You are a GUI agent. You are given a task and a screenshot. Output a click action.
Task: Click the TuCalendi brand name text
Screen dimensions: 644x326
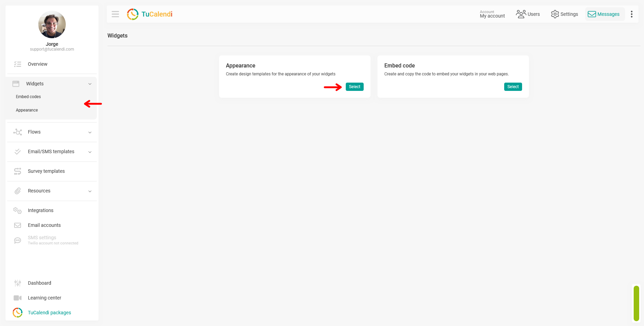(157, 14)
